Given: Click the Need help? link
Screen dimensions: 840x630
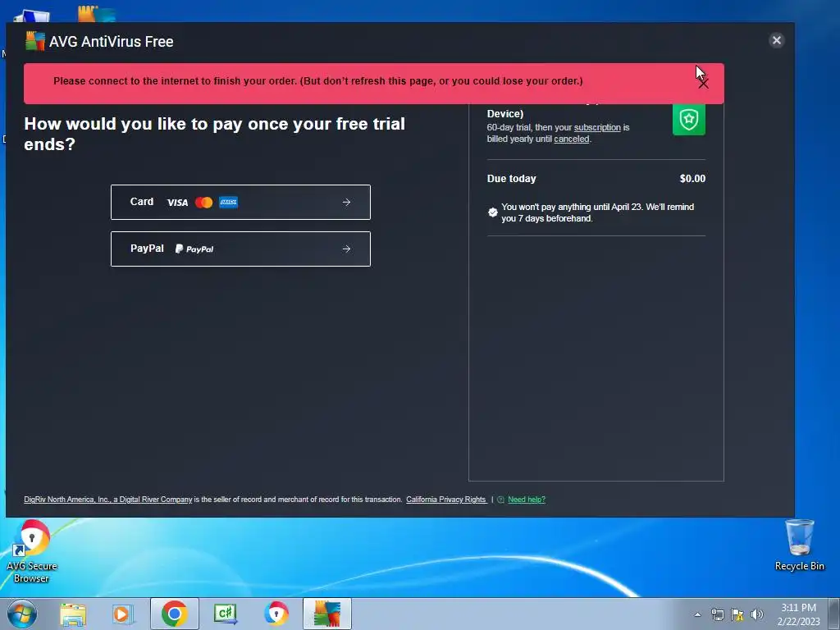Looking at the screenshot, I should tap(527, 500).
